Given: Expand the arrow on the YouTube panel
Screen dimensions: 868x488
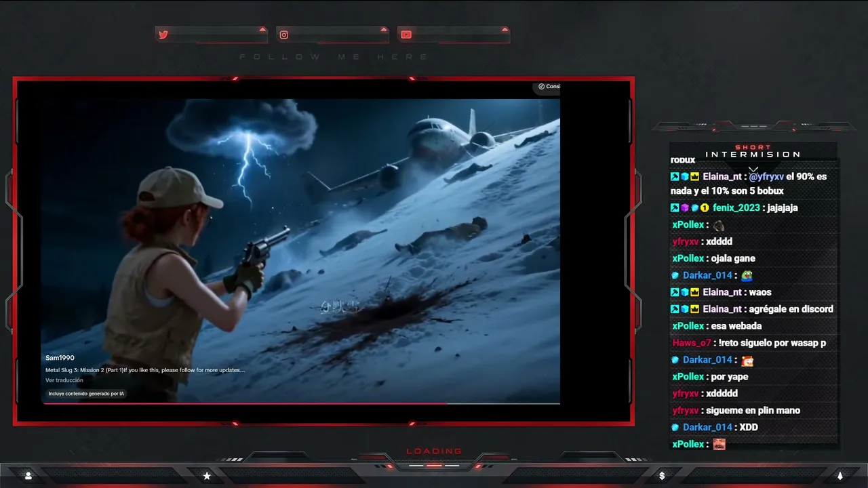Looking at the screenshot, I should (505, 29).
